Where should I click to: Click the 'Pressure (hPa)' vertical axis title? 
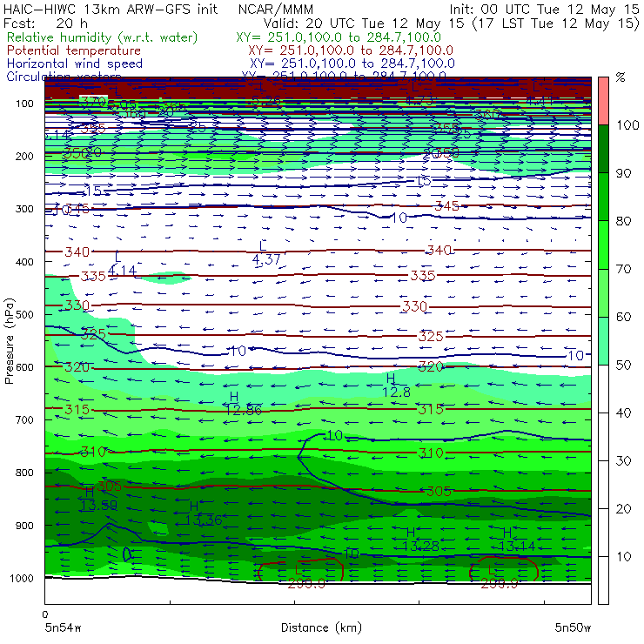(x=10, y=341)
